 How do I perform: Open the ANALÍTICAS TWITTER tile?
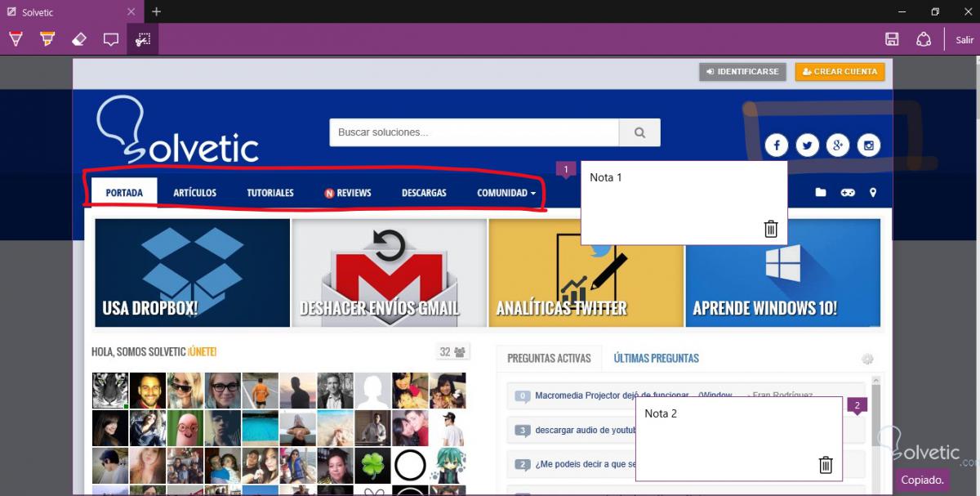point(586,273)
